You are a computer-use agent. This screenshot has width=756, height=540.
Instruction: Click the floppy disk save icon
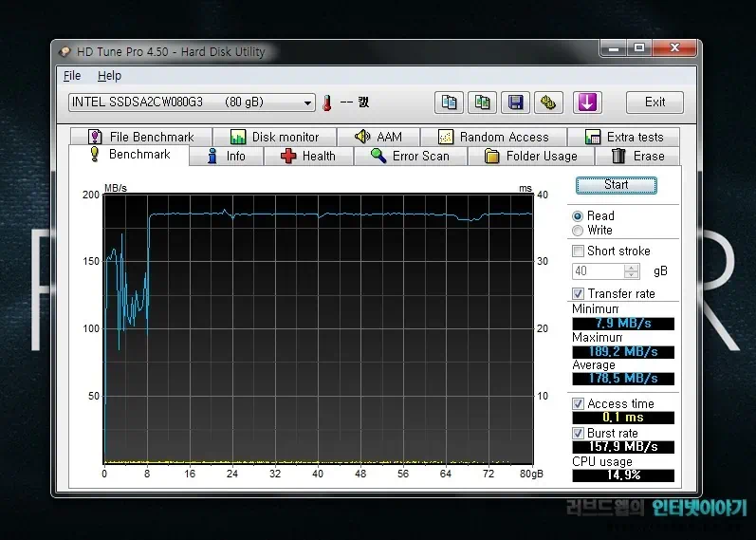(514, 102)
